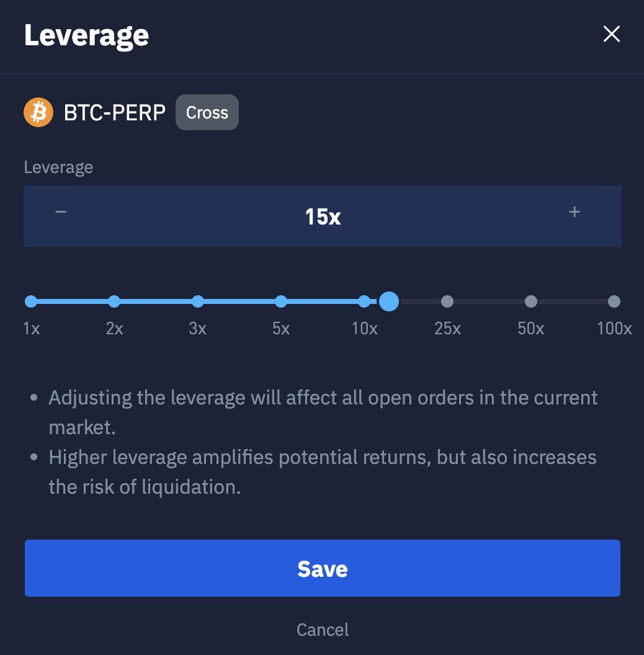Increase leverage with the plus button
This screenshot has width=644, height=655.
click(x=575, y=212)
